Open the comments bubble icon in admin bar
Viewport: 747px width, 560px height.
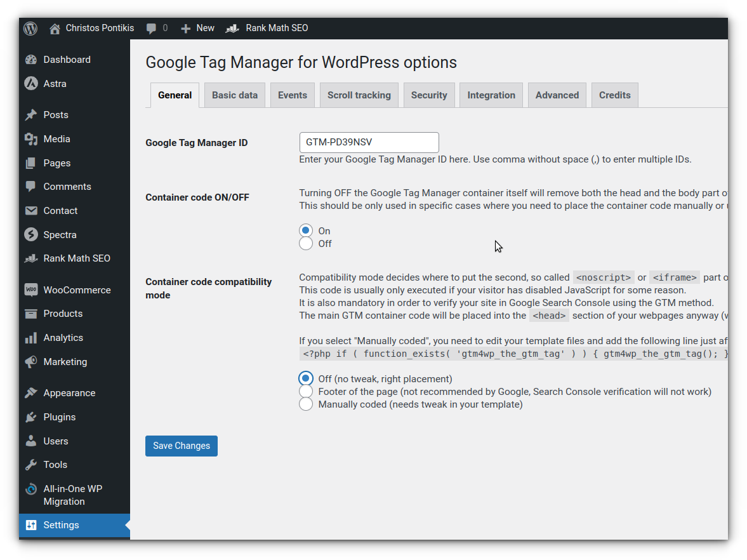point(151,29)
